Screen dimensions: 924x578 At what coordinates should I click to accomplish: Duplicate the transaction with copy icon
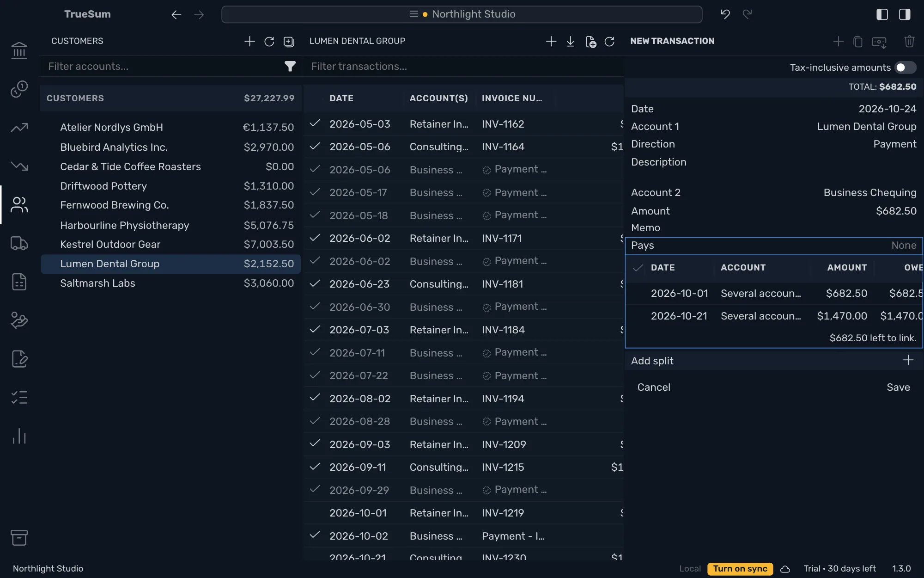tap(858, 42)
